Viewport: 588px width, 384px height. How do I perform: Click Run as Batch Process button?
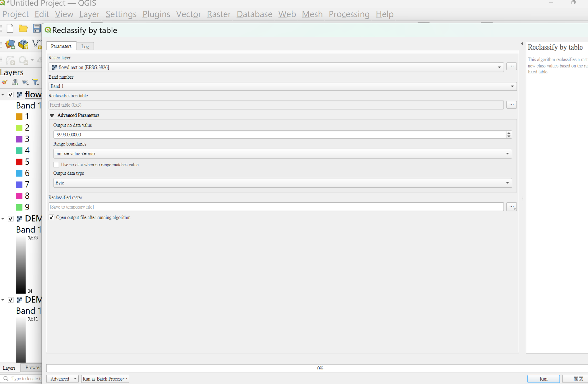(105, 379)
